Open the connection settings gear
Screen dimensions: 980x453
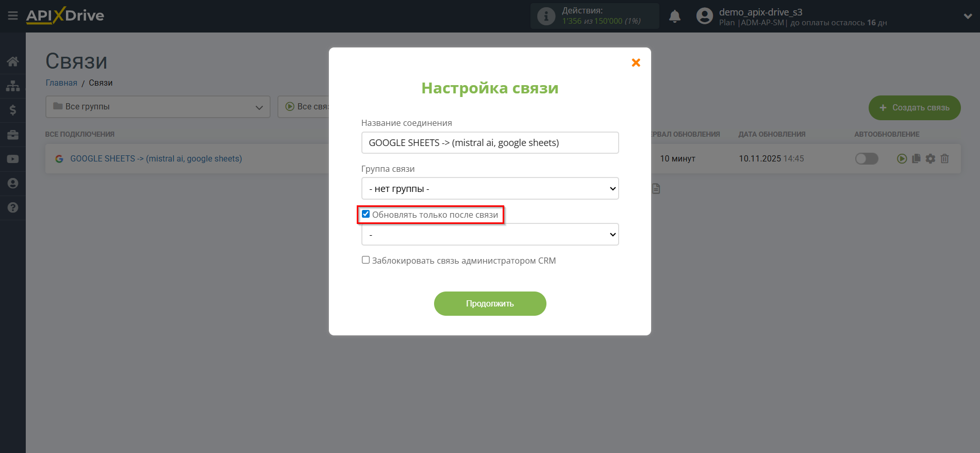pos(931,159)
